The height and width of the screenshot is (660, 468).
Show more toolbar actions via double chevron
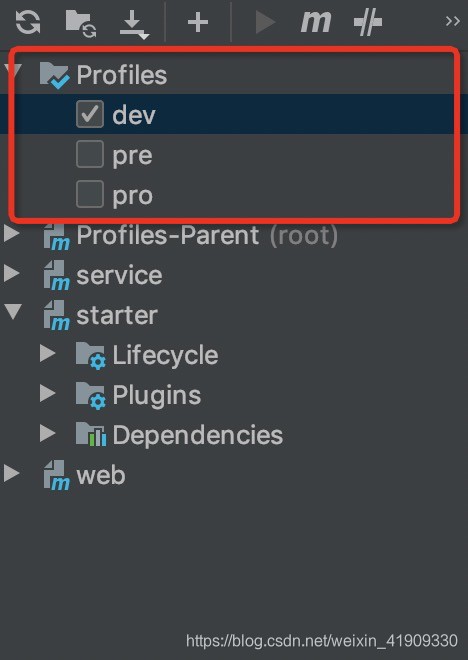(453, 21)
